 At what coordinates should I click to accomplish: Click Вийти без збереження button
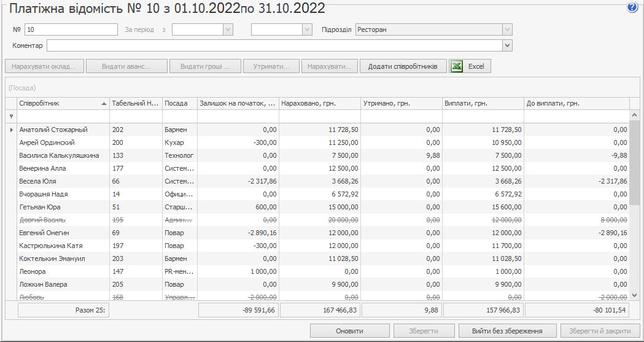(507, 331)
